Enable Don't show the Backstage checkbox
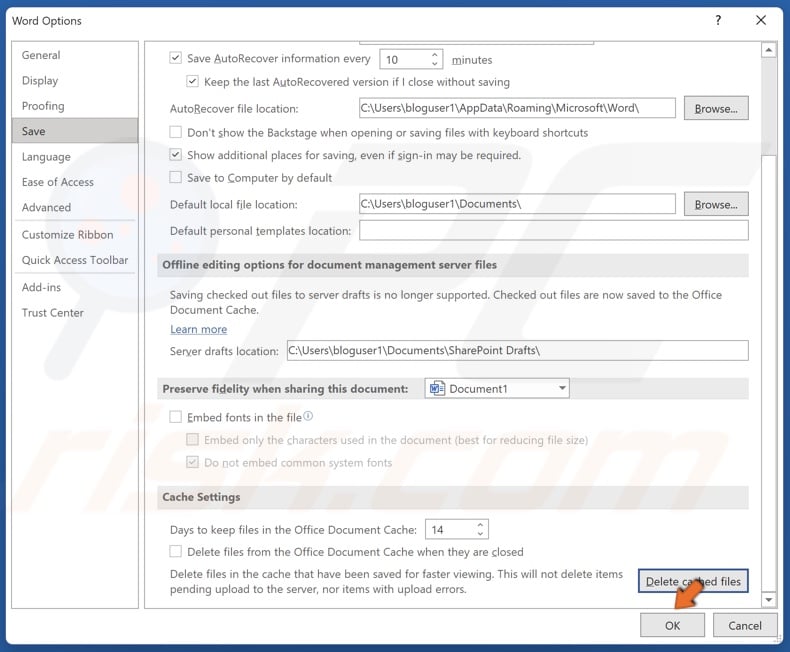The height and width of the screenshot is (652, 790). click(175, 132)
